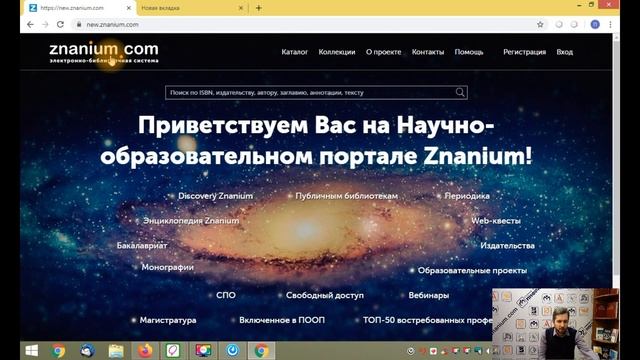Image resolution: width=640 pixels, height=360 pixels.
Task: Open Discovery Znanium link
Action: click(x=216, y=196)
